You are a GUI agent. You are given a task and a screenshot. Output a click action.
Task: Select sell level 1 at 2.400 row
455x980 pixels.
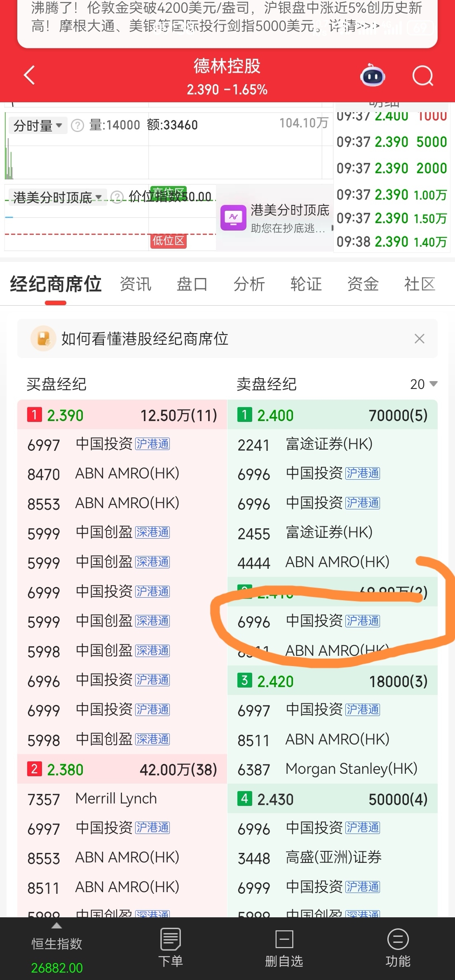(332, 415)
